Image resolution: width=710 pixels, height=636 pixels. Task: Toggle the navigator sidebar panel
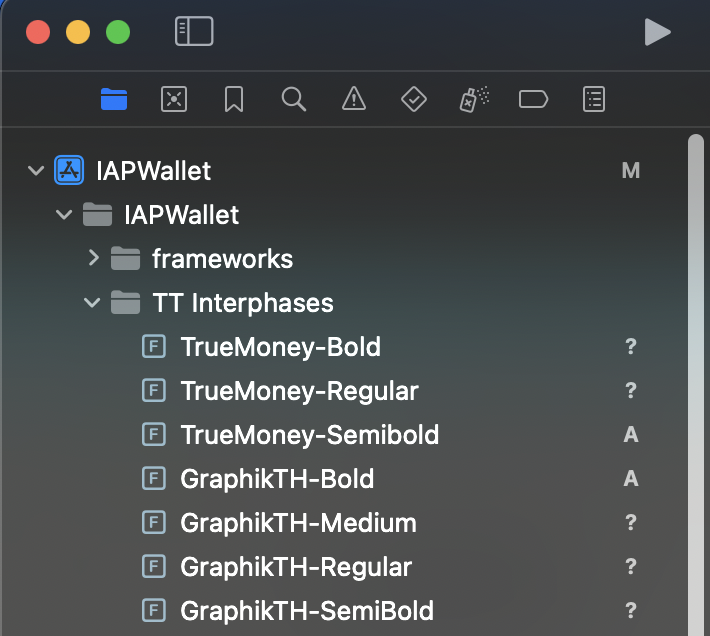click(194, 31)
